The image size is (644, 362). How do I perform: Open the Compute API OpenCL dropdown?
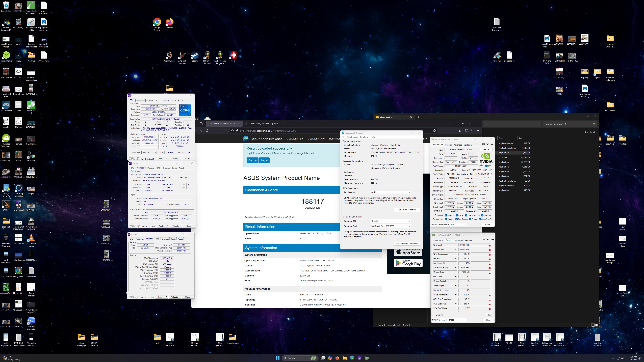point(391,221)
